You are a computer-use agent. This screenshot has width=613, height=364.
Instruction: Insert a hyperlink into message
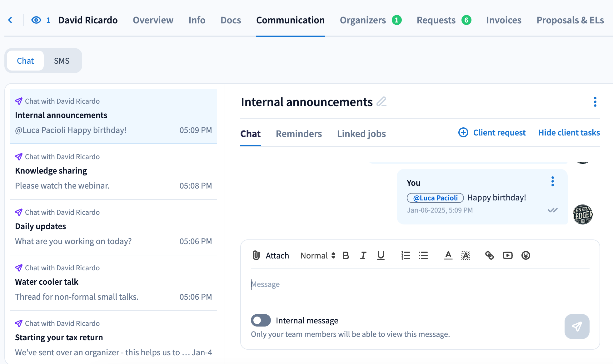489,255
